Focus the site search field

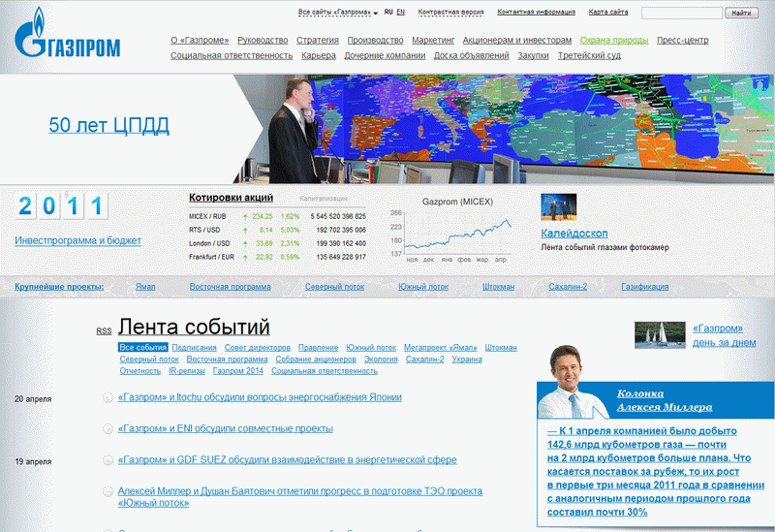coord(682,13)
